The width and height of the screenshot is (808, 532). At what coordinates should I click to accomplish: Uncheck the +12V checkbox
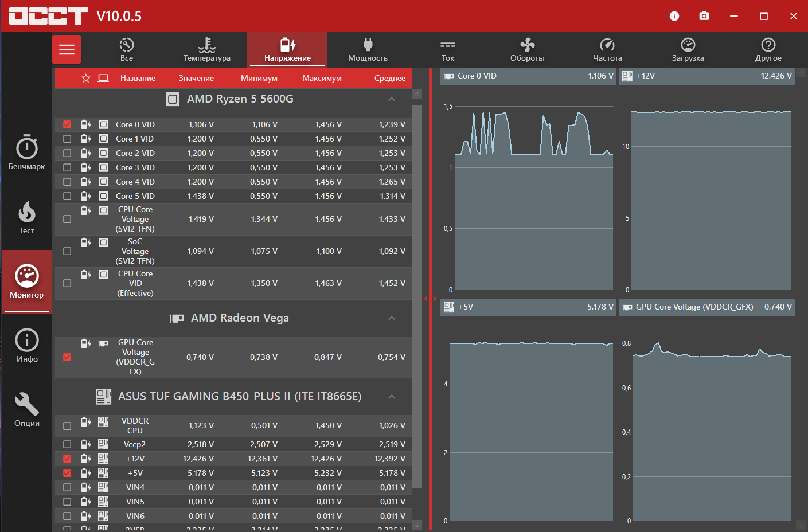(x=67, y=459)
